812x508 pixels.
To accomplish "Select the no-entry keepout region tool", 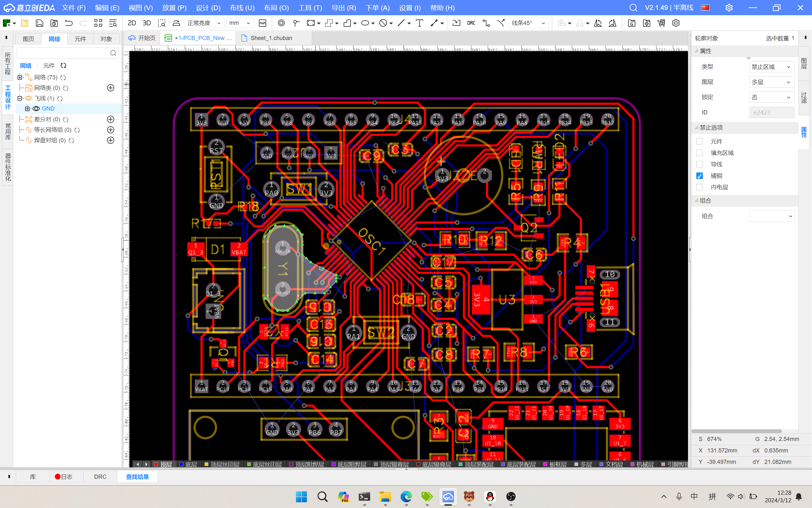I will (383, 23).
